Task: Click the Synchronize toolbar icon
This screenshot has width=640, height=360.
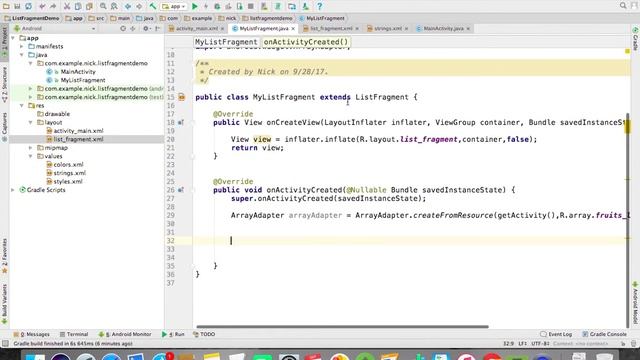Action: click(x=29, y=6)
